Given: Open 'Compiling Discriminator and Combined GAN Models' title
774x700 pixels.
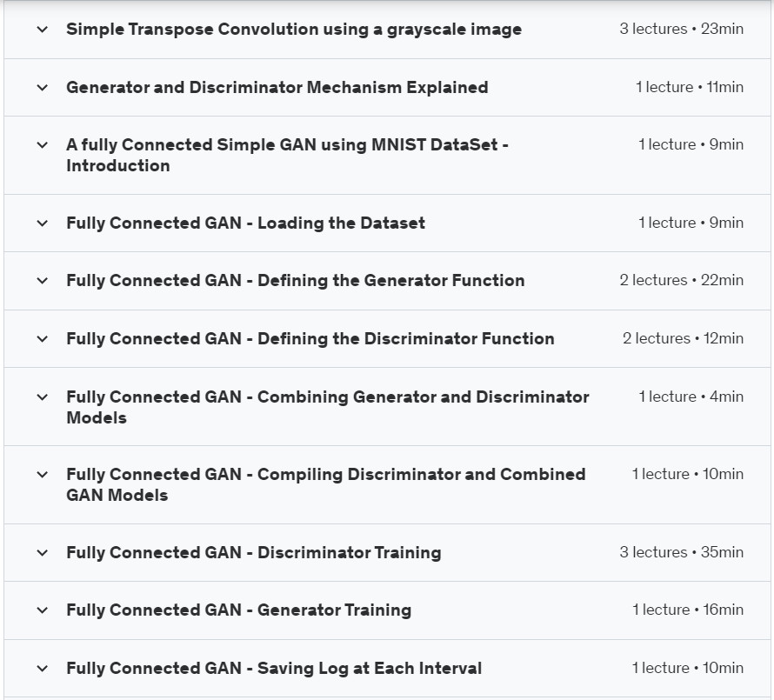Looking at the screenshot, I should click(x=326, y=484).
